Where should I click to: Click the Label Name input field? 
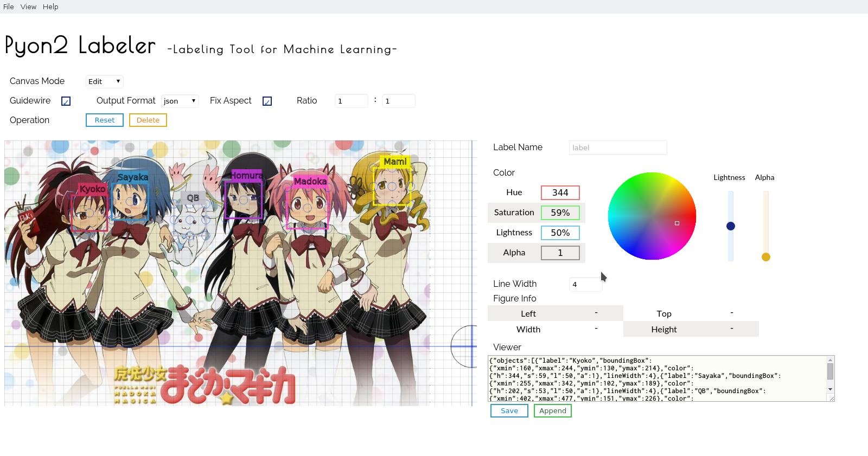pos(618,147)
